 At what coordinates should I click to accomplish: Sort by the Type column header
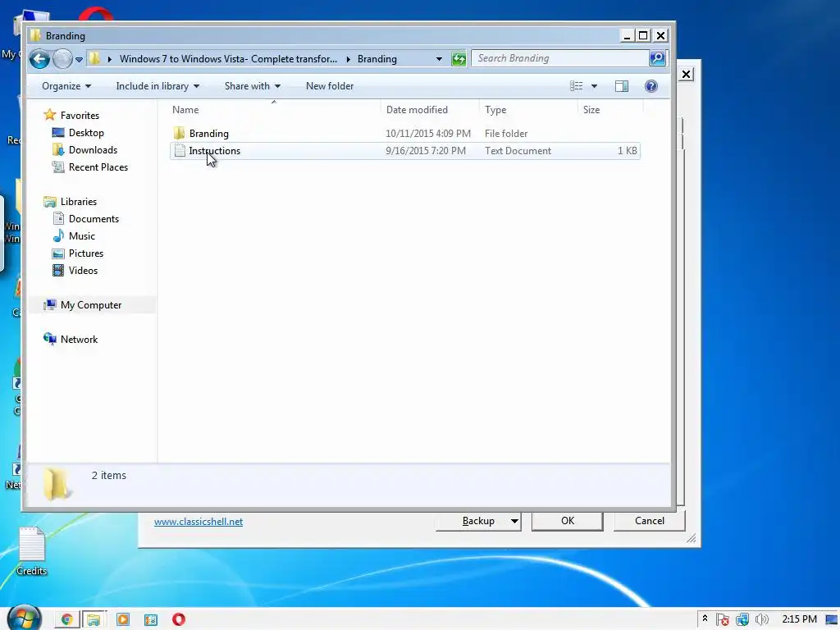pyautogui.click(x=529, y=110)
